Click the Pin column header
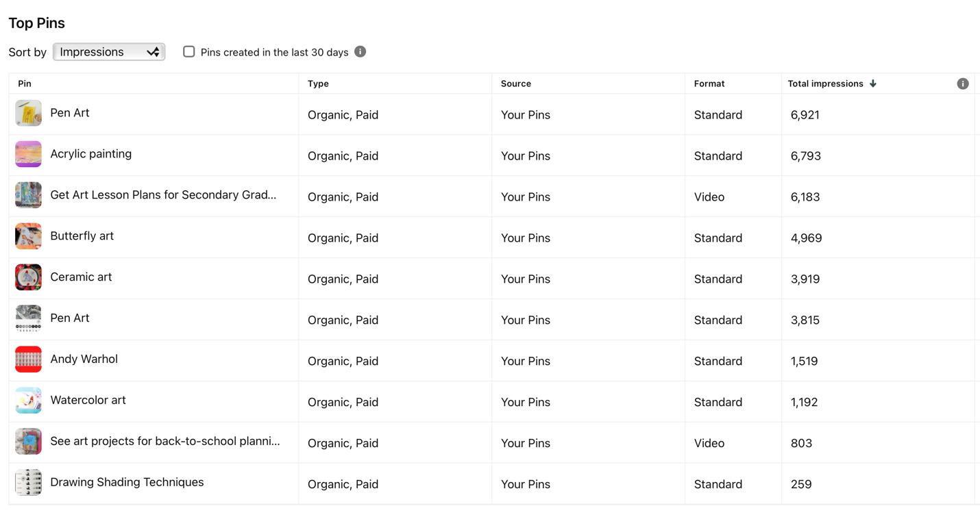Screen dimensions: 980x517 click(25, 84)
